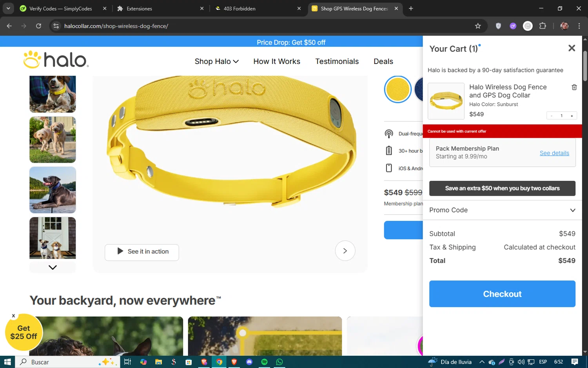Viewport: 588px width, 368px height.
Task: Click the white circular extension icon
Action: [x=528, y=26]
